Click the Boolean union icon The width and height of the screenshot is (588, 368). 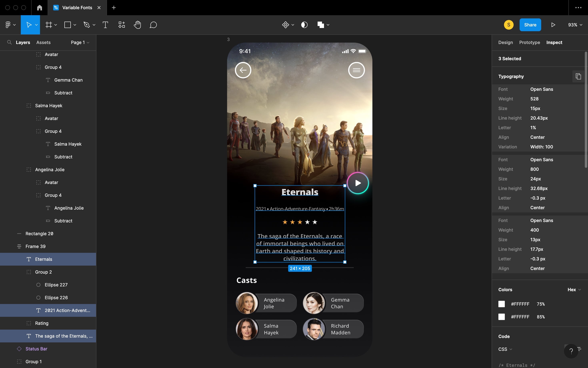pyautogui.click(x=321, y=25)
